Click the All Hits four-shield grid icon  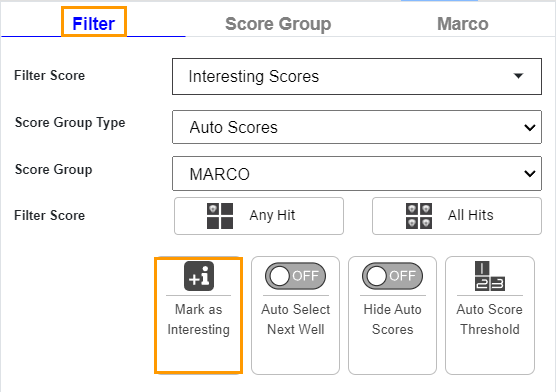coord(419,216)
